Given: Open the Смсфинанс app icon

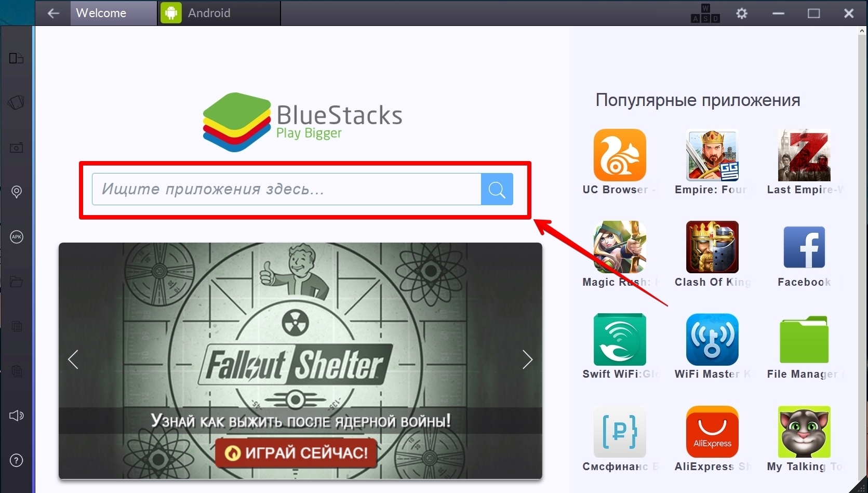Looking at the screenshot, I should [620, 432].
